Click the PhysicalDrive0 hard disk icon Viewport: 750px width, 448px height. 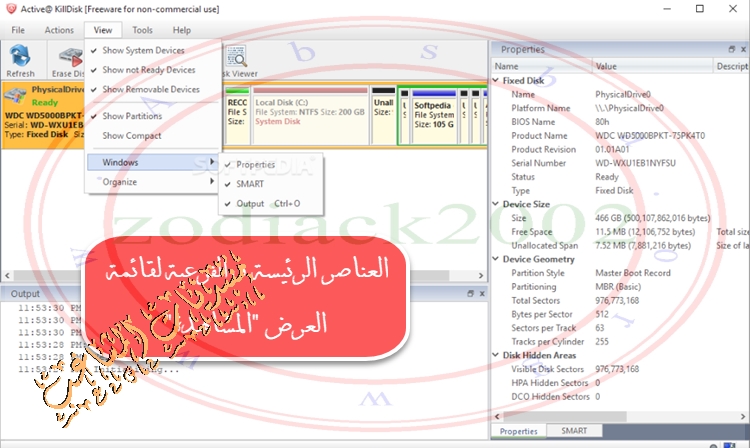15,95
